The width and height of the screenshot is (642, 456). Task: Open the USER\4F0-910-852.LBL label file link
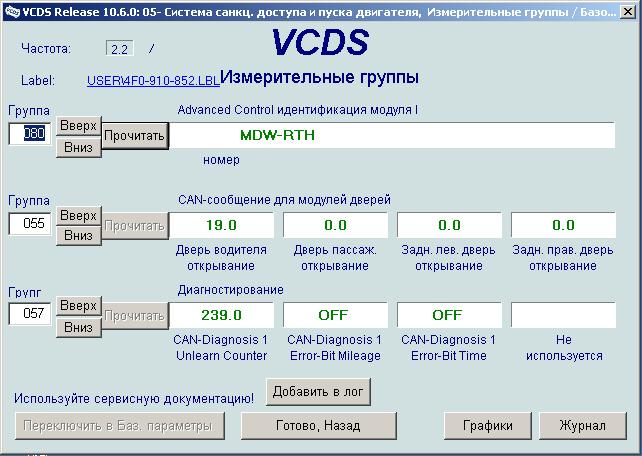coord(152,80)
